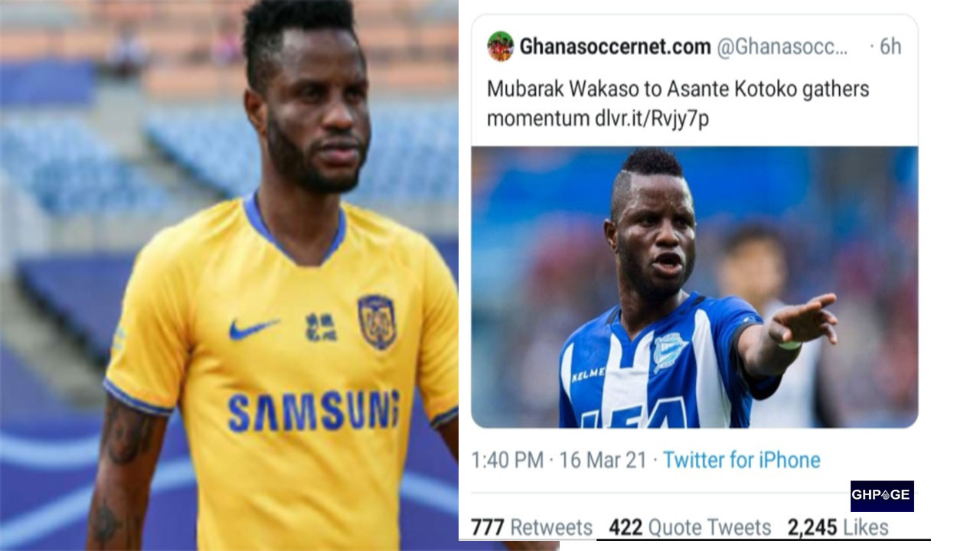Click the Nike swoosh on yellow jersey
The width and height of the screenshot is (980, 551).
point(253,328)
